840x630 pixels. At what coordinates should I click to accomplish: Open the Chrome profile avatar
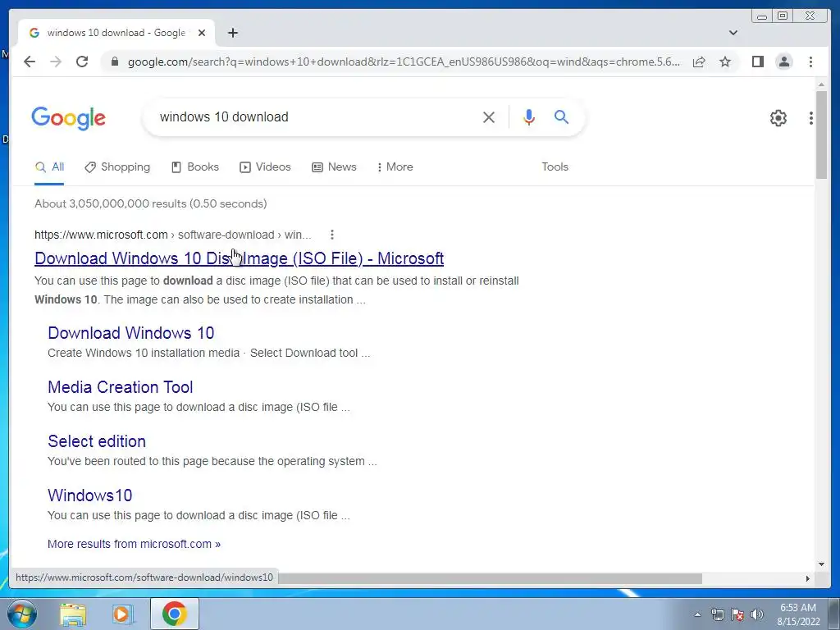[783, 62]
